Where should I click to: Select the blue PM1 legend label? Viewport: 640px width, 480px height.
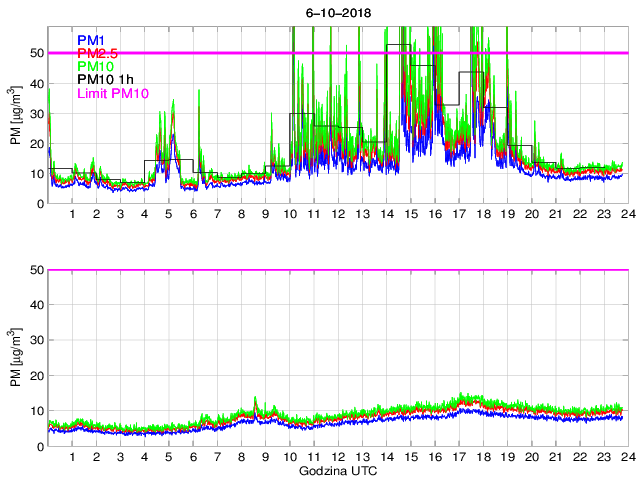coord(90,40)
